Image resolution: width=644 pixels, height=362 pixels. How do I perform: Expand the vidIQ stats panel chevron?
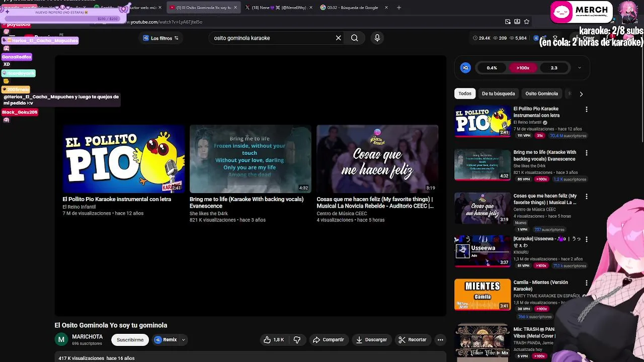click(x=579, y=68)
